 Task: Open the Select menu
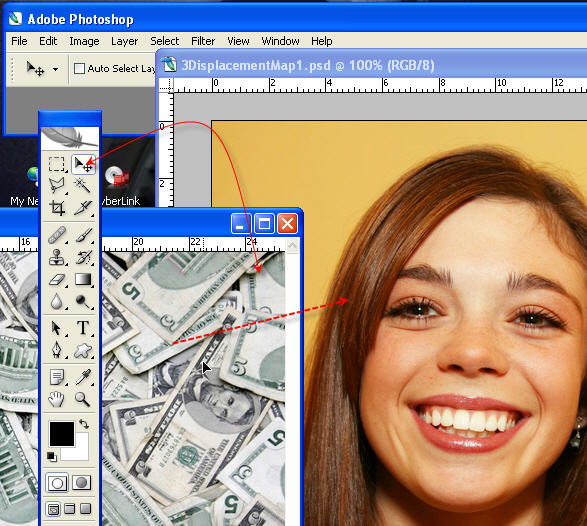point(165,41)
